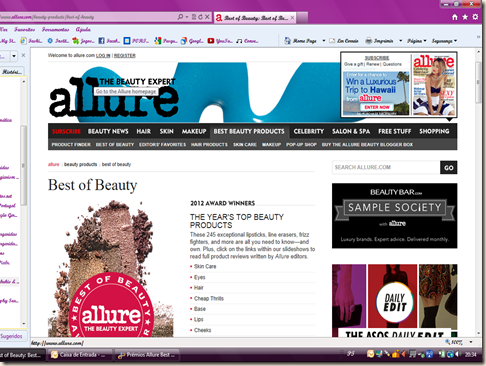Image resolution: width=486 pixels, height=366 pixels.
Task: Open the Favorites star icon
Action: [465, 17]
